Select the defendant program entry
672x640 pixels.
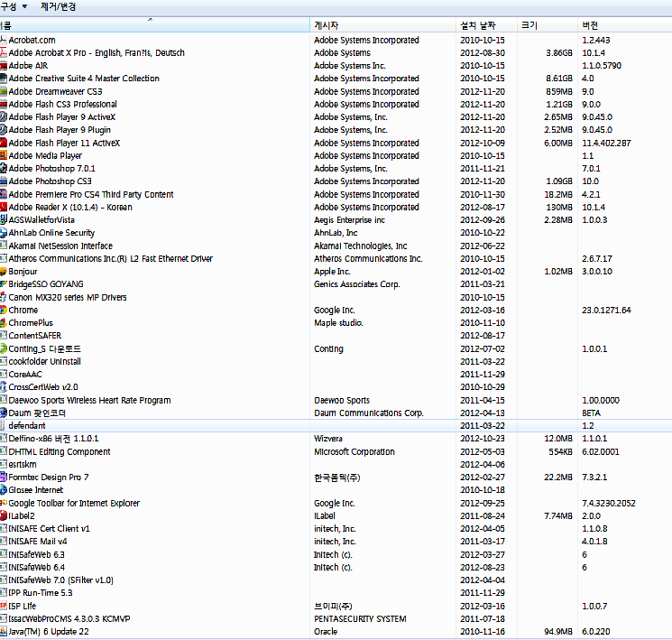(27, 425)
